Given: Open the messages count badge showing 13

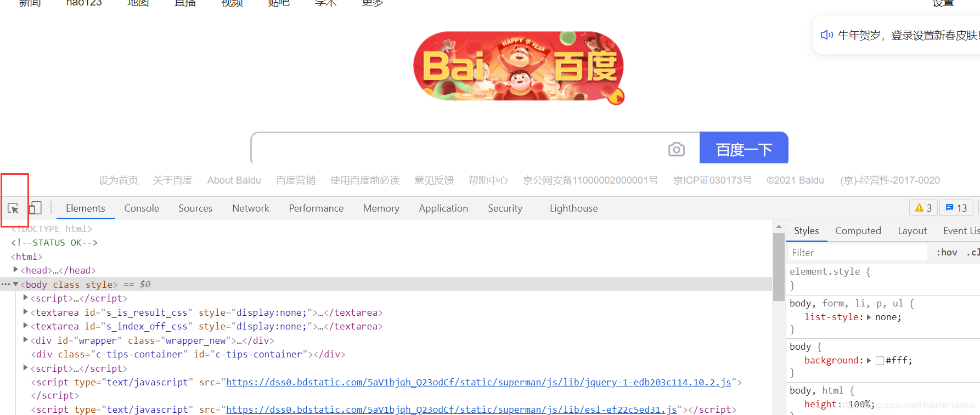Looking at the screenshot, I should click(956, 208).
